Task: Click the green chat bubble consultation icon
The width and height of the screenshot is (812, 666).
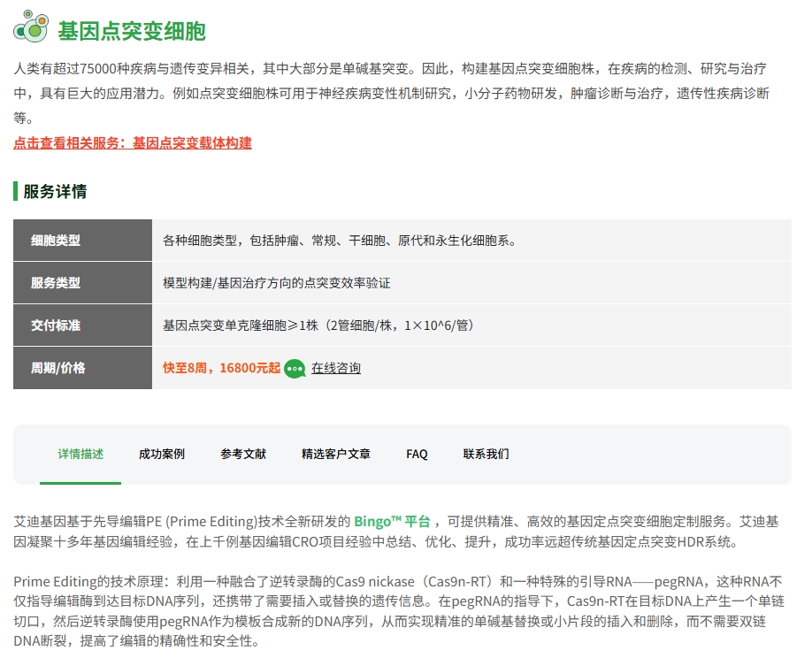Action: pyautogui.click(x=295, y=369)
